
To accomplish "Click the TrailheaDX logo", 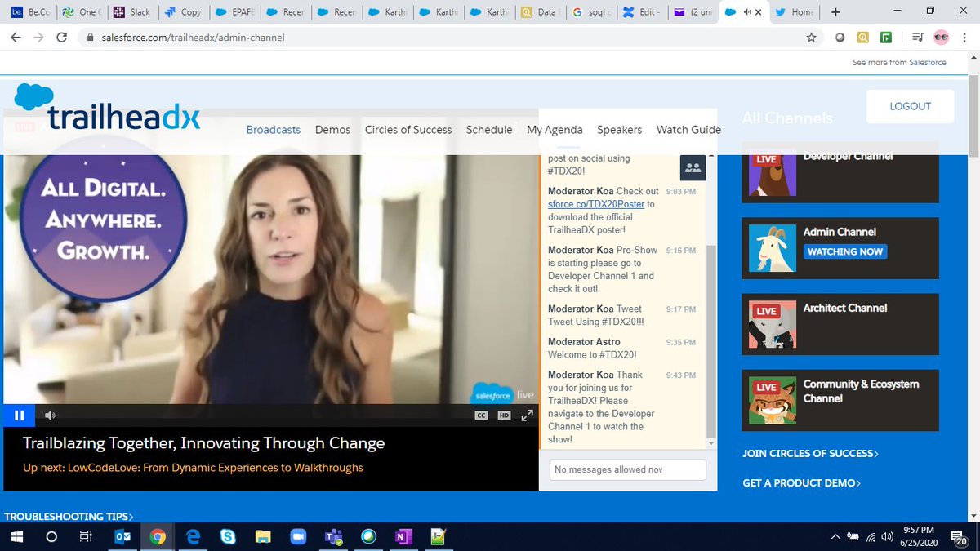I will point(108,108).
